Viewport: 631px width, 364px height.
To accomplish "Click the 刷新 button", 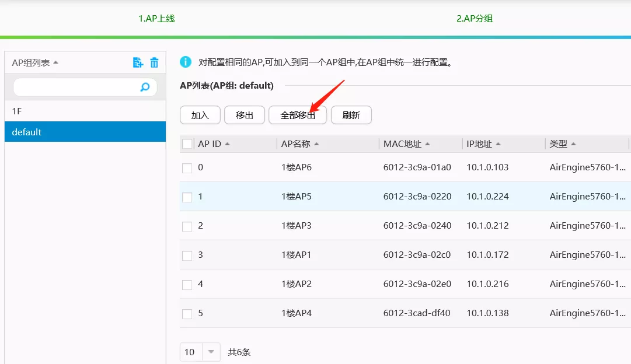I will [x=351, y=116].
